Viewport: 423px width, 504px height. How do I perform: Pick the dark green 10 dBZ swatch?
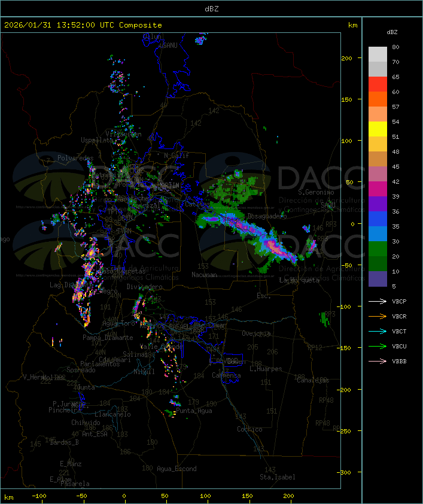pos(378,263)
